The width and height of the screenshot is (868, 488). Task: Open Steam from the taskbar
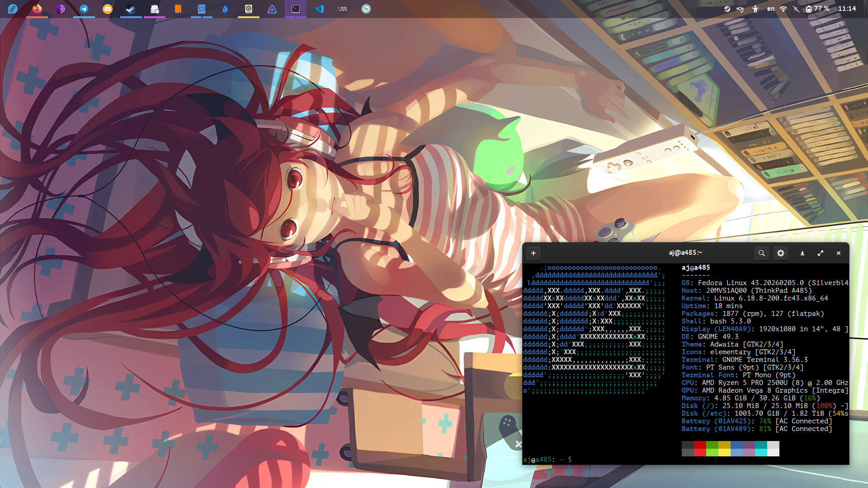coord(131,9)
